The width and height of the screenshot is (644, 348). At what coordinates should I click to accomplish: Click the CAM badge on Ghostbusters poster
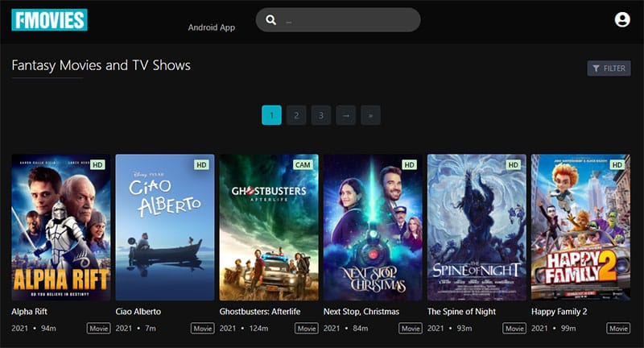(303, 165)
